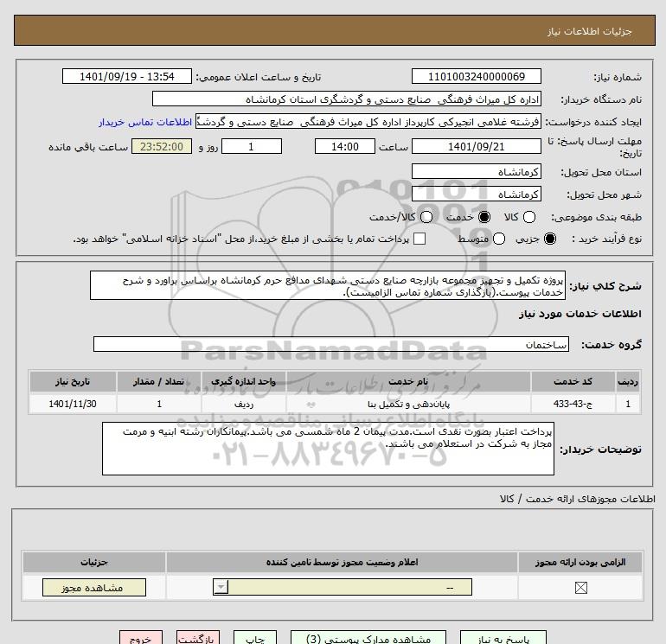The width and height of the screenshot is (666, 644).
Task: Click the مشاهده مجوز button
Action: coord(94,588)
